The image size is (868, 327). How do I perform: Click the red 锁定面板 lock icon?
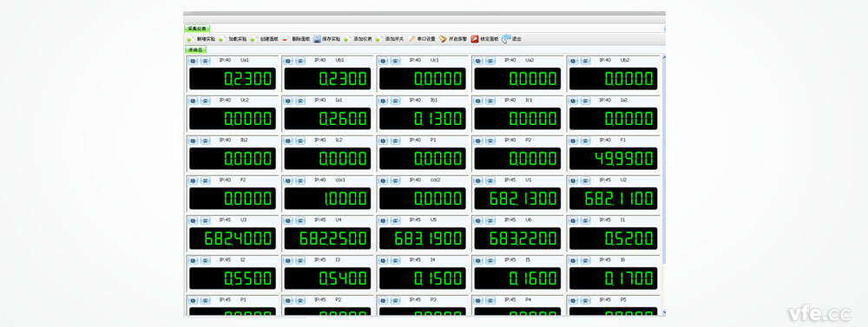point(475,39)
